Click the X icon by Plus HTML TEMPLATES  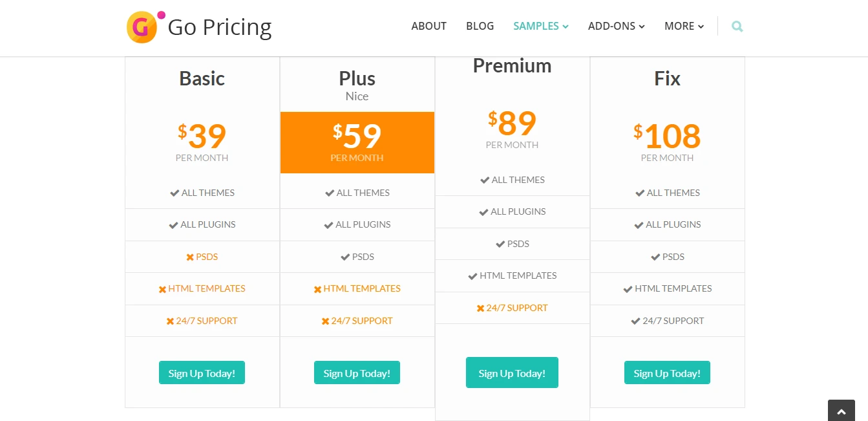click(x=317, y=289)
